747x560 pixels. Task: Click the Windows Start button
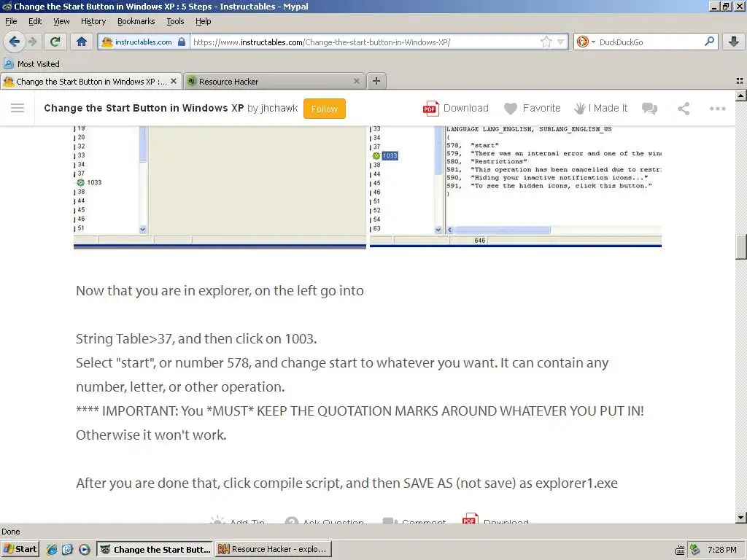20,549
